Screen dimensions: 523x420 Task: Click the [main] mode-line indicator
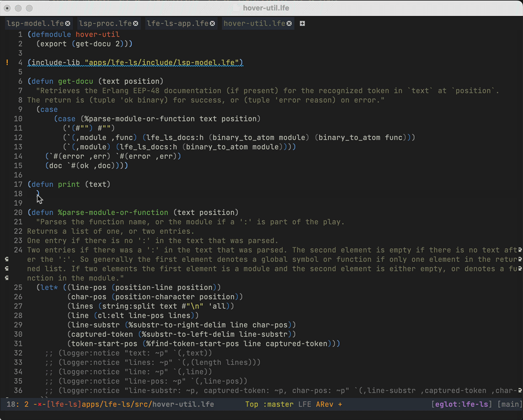click(x=510, y=405)
